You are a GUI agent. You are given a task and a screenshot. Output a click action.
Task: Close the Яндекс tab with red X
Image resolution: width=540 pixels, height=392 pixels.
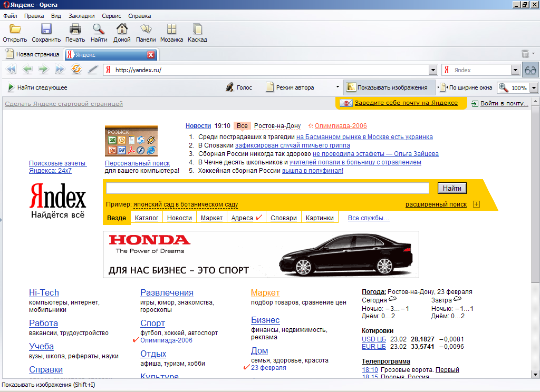coord(150,55)
